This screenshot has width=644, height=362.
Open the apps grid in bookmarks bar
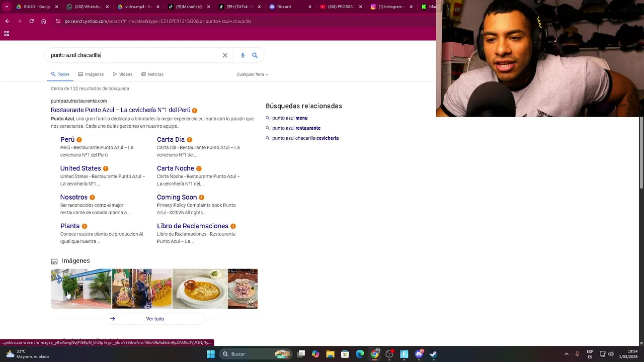click(7, 34)
